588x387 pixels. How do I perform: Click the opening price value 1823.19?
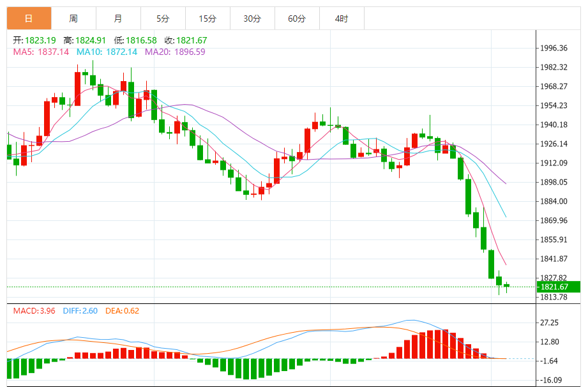coord(40,40)
